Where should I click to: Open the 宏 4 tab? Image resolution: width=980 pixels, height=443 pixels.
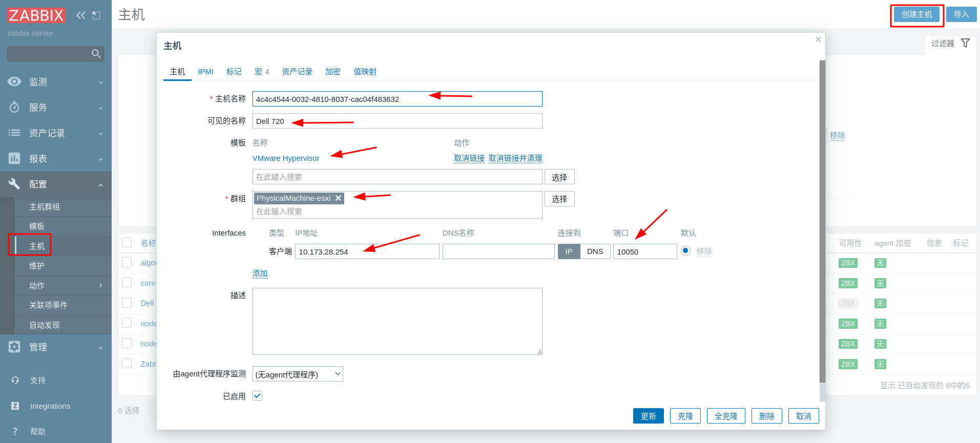point(262,72)
